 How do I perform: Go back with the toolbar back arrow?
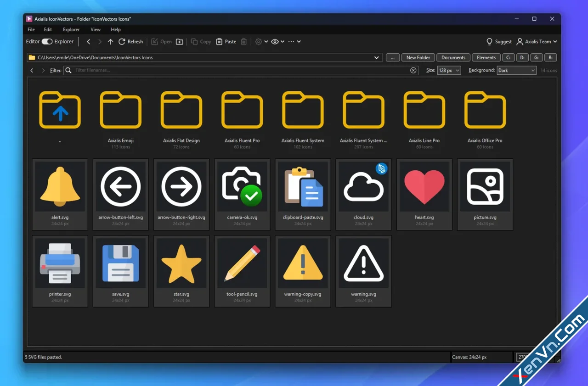click(89, 41)
